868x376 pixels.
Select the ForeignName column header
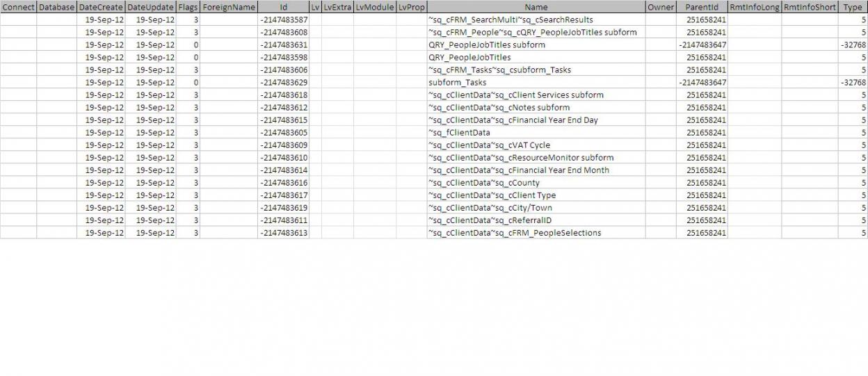(x=229, y=7)
